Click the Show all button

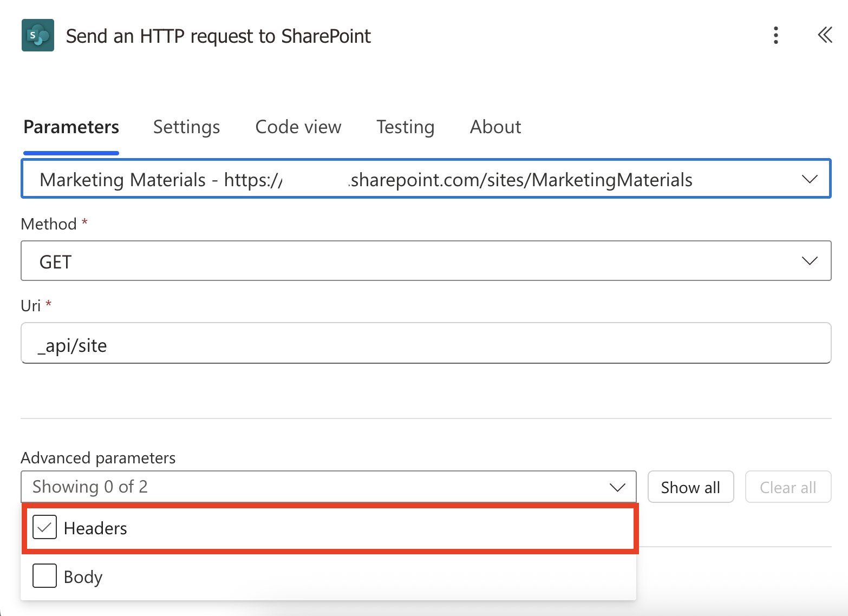[x=690, y=487]
